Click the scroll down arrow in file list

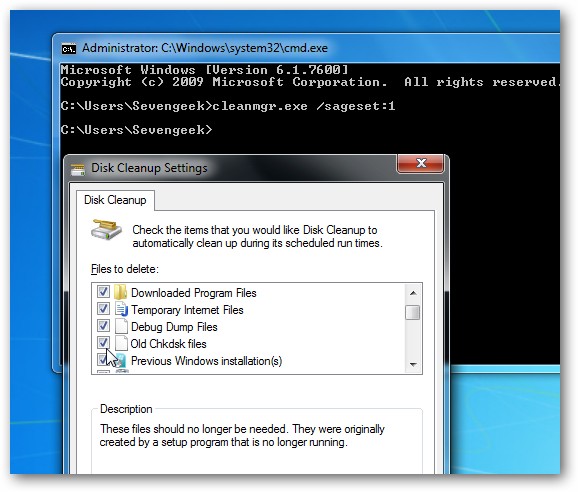point(413,364)
